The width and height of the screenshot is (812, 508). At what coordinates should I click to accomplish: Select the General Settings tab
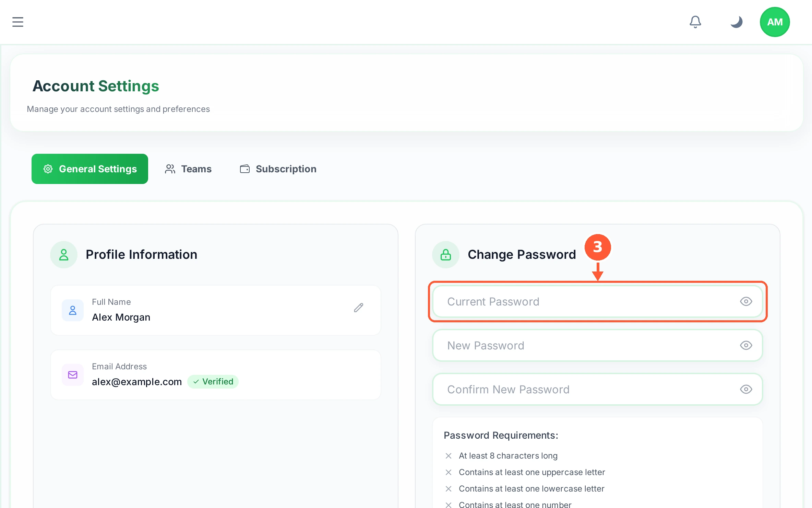point(90,169)
